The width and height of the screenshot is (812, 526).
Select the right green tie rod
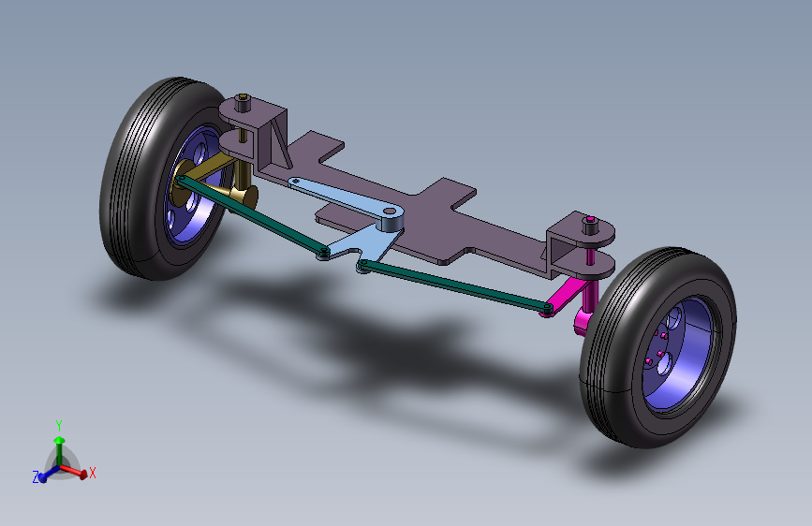click(456, 287)
